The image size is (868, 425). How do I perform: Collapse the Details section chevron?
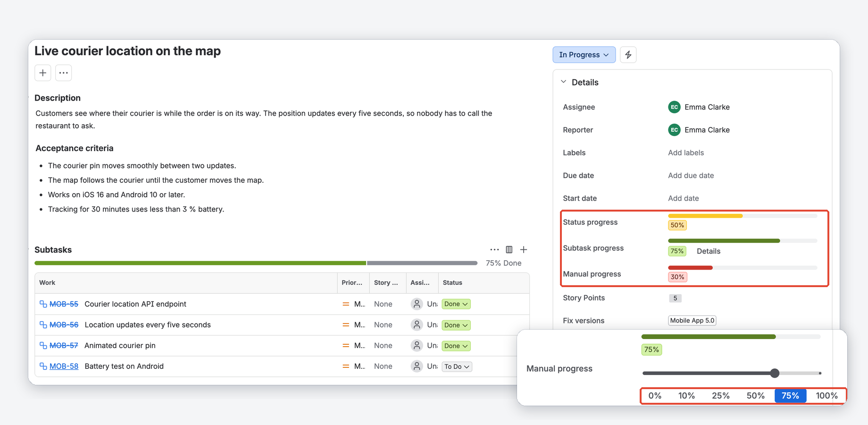[563, 82]
